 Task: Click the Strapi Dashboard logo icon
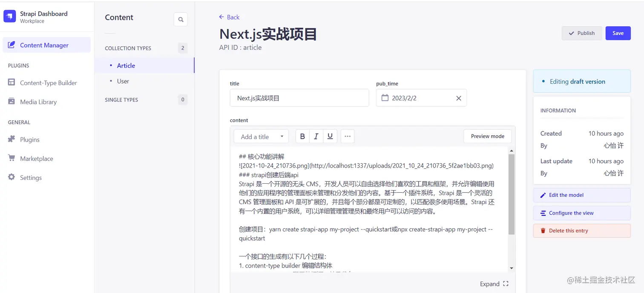pos(10,17)
